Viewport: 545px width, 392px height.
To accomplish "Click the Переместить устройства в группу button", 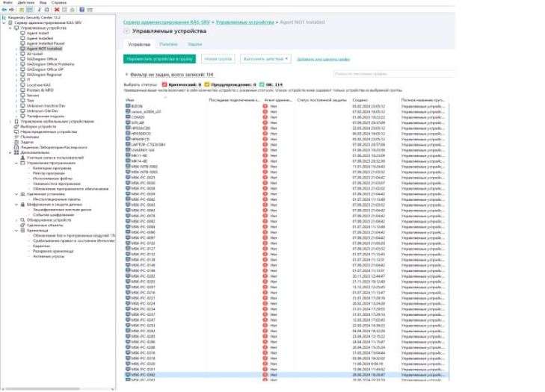I will tap(159, 57).
